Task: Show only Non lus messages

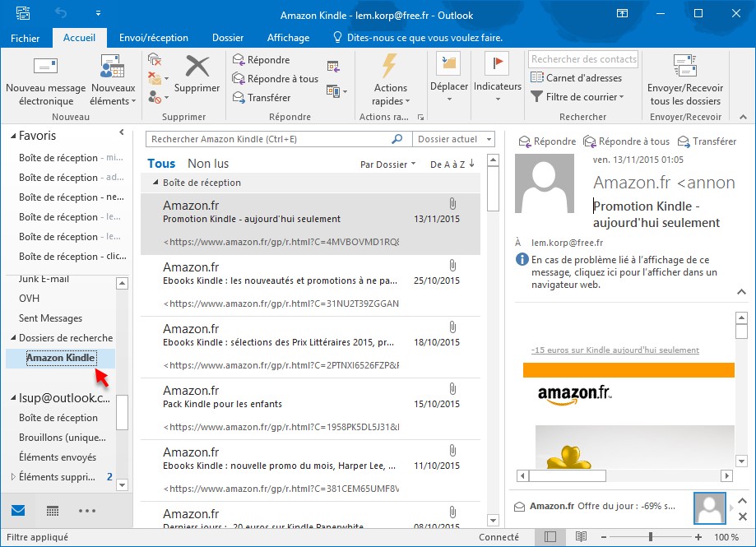Action: pos(208,164)
